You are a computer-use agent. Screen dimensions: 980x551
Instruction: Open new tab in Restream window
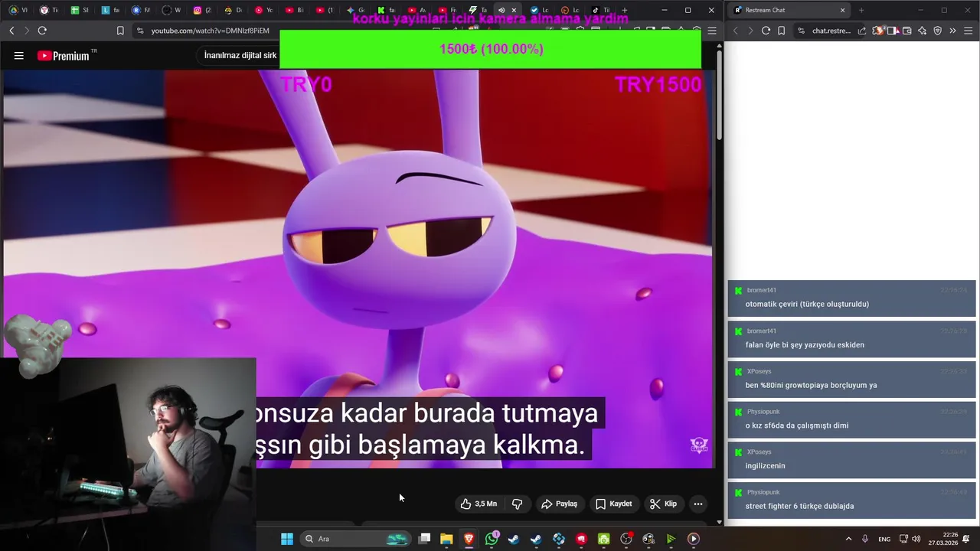861,10
